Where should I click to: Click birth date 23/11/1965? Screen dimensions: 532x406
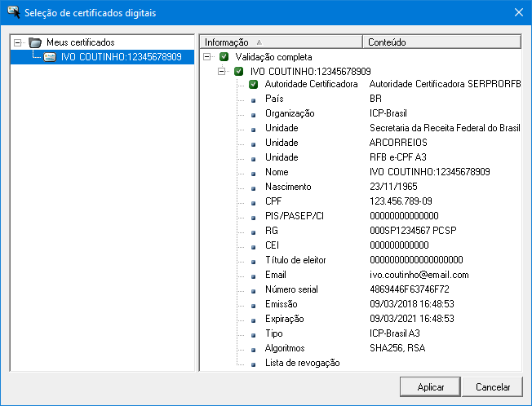coord(393,187)
